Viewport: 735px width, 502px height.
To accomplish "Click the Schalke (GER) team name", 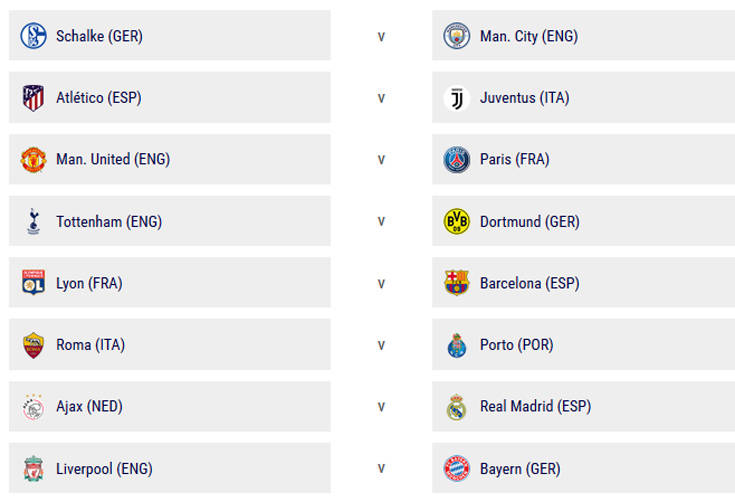I will [x=99, y=36].
